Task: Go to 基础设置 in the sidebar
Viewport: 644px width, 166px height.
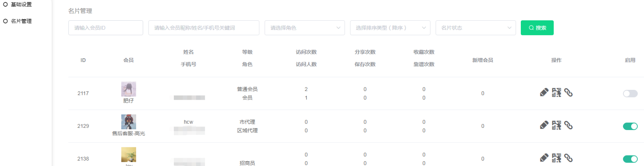Action: click(21, 5)
